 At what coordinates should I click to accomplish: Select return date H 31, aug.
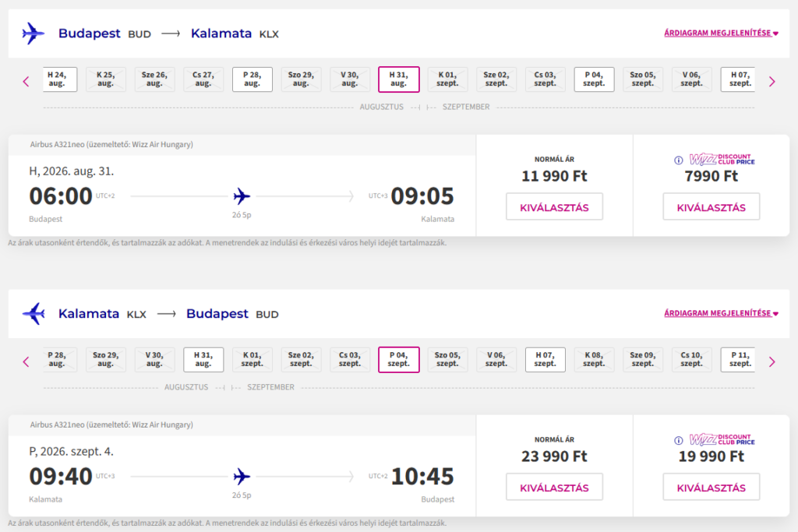(x=203, y=360)
